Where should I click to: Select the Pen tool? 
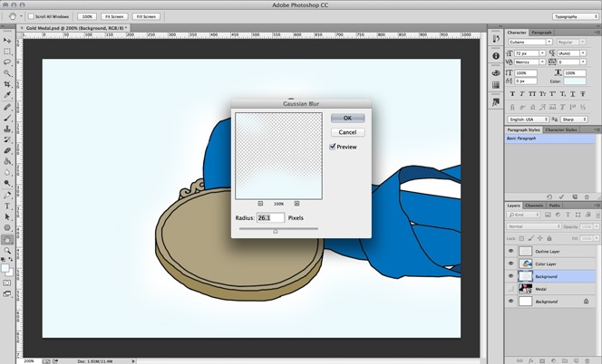(7, 196)
